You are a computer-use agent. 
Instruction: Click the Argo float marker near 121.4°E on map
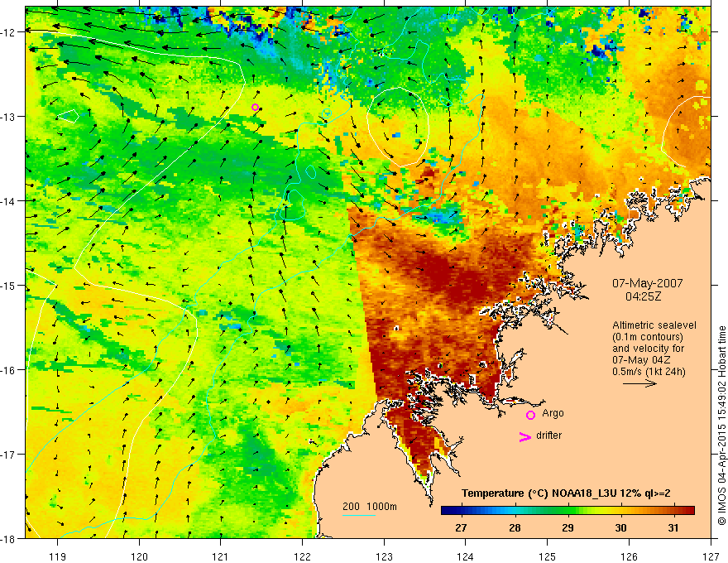coord(255,108)
